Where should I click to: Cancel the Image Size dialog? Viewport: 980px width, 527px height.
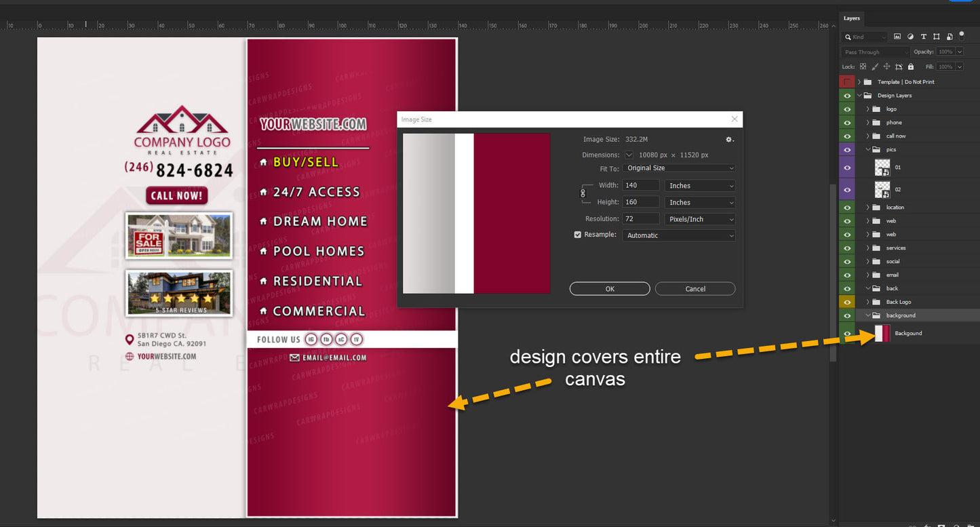point(695,289)
